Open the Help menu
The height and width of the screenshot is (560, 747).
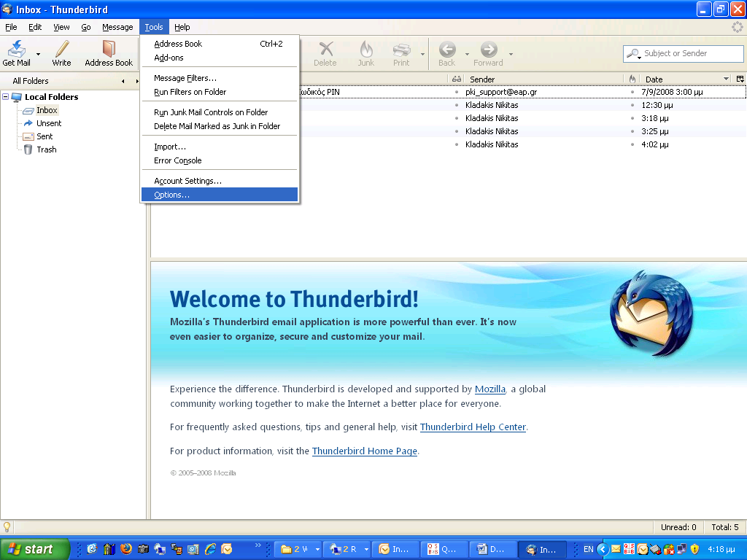tap(182, 27)
